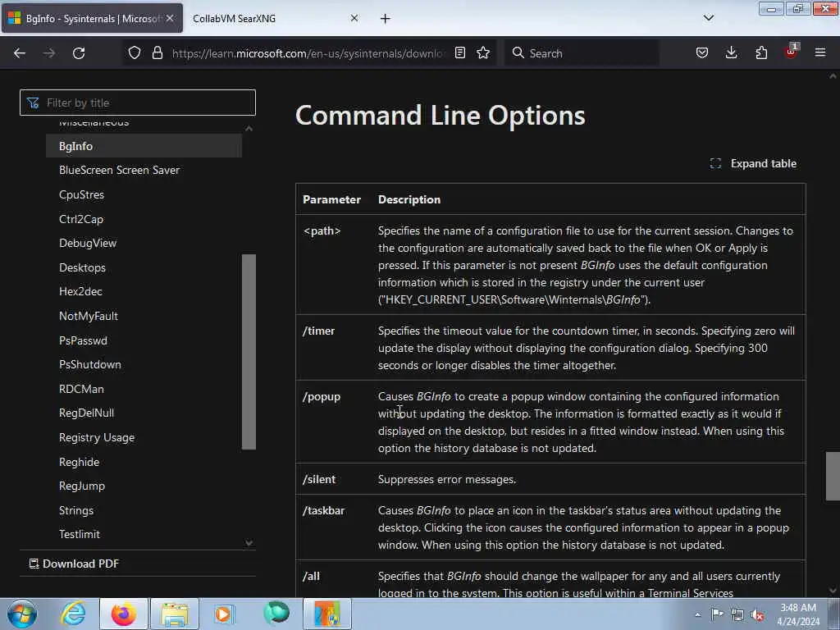Viewport: 840px width, 630px height.
Task: Click the Action Center flag icon
Action: click(x=717, y=614)
